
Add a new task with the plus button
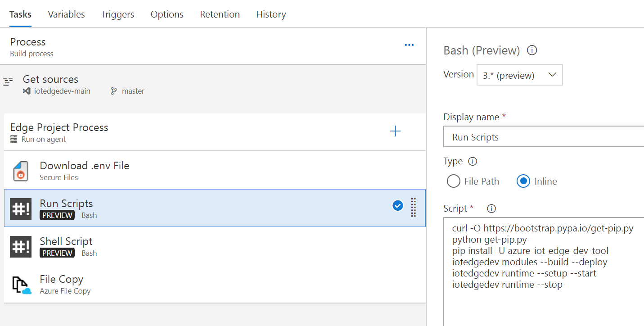(x=396, y=131)
